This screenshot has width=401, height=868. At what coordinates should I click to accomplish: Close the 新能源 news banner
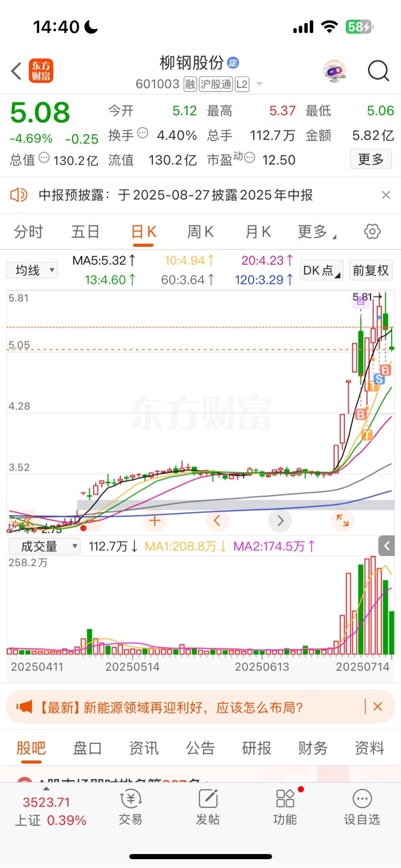(x=378, y=707)
